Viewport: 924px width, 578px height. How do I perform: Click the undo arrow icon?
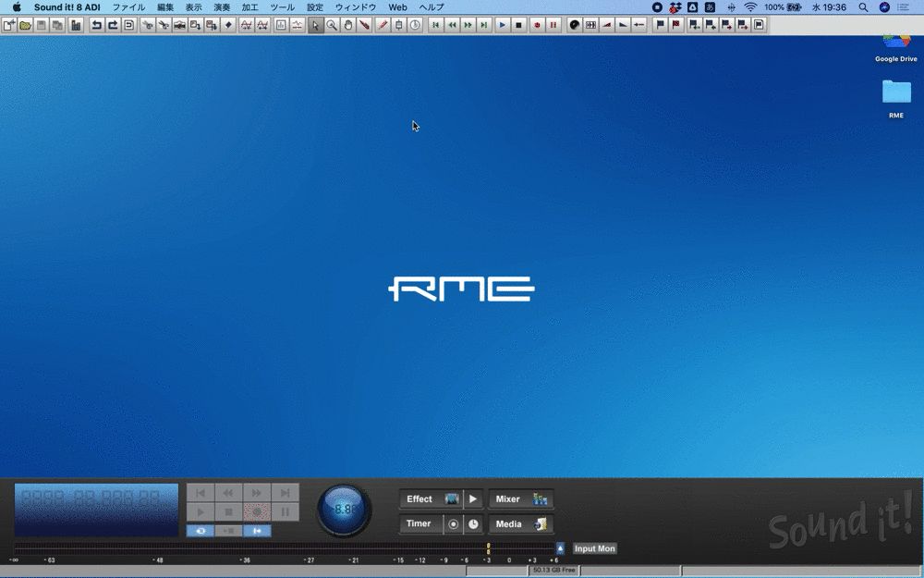click(x=96, y=25)
